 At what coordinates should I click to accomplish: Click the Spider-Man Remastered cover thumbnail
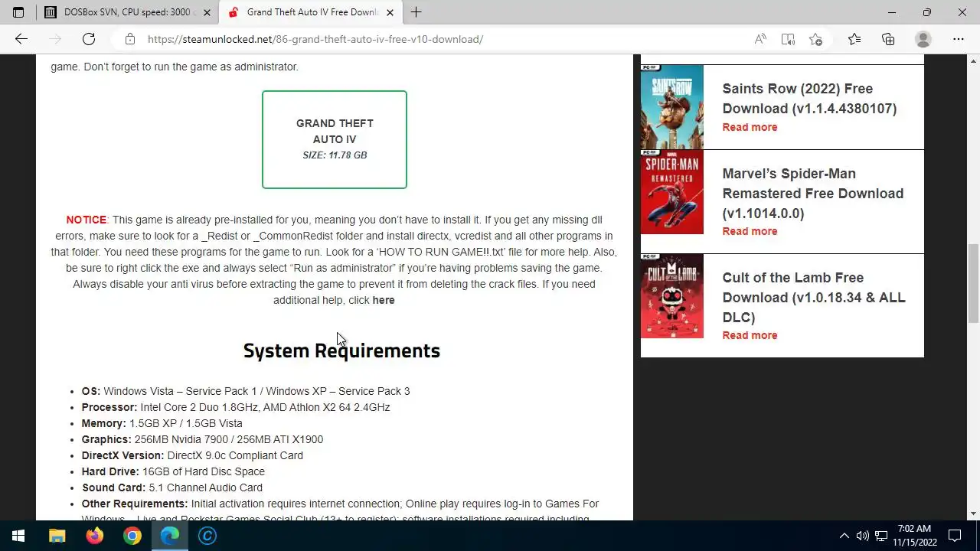click(672, 192)
